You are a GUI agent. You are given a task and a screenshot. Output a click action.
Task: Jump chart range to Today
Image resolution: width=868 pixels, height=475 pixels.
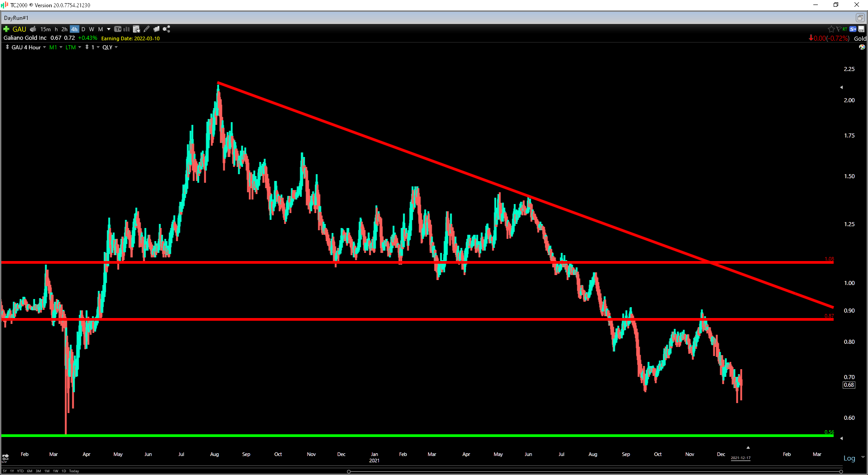click(74, 471)
